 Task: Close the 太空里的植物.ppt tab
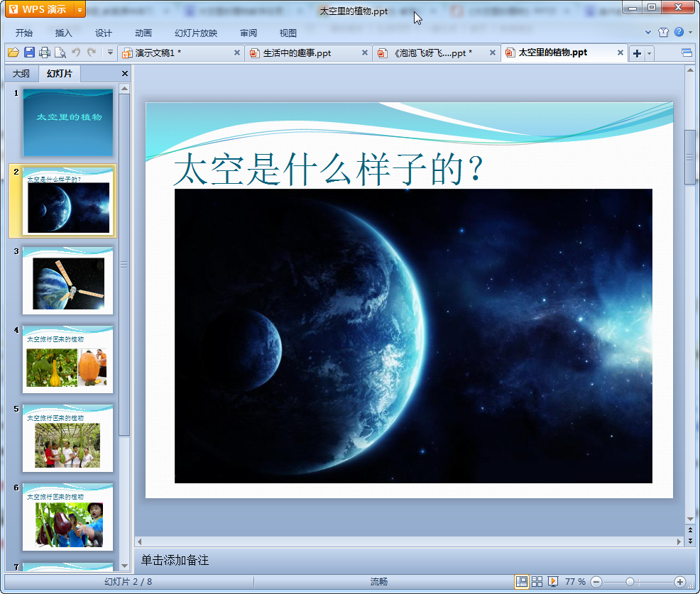620,53
